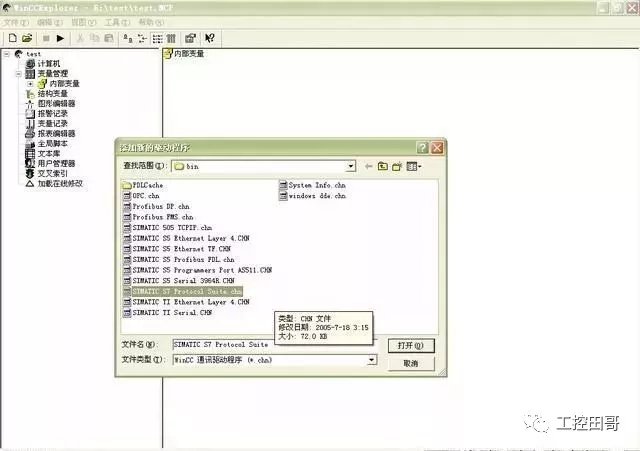Select System Info.chn driver file
The width and height of the screenshot is (640, 451).
click(x=313, y=185)
